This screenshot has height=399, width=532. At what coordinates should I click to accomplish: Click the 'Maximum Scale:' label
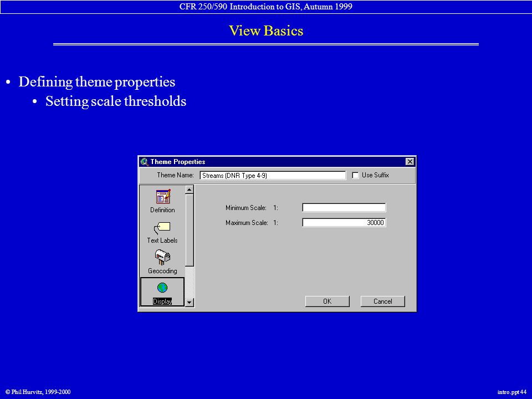247,223
